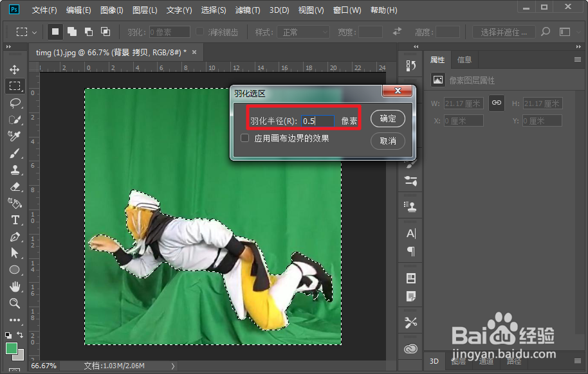Click the feather radius input field
The height and width of the screenshot is (374, 588).
pyautogui.click(x=317, y=121)
